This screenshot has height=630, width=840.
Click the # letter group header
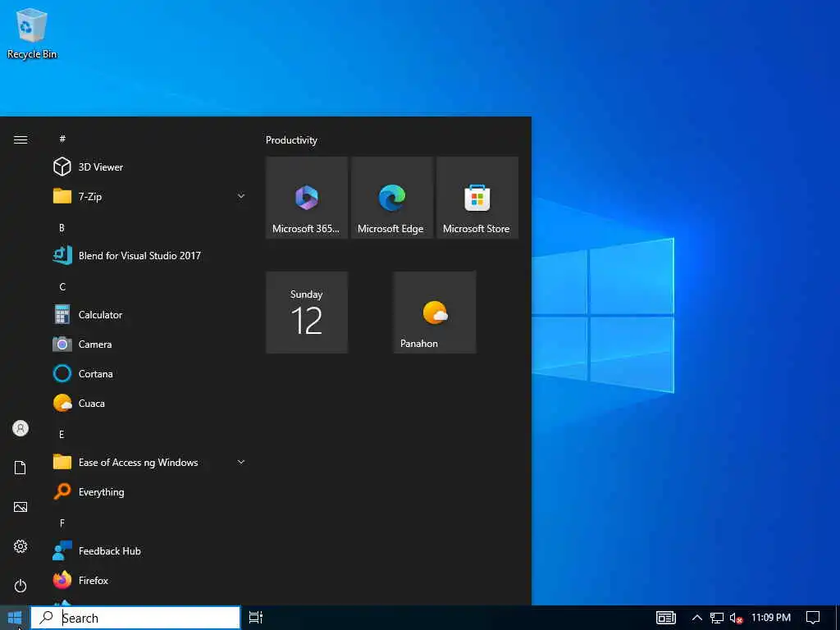[x=62, y=139]
